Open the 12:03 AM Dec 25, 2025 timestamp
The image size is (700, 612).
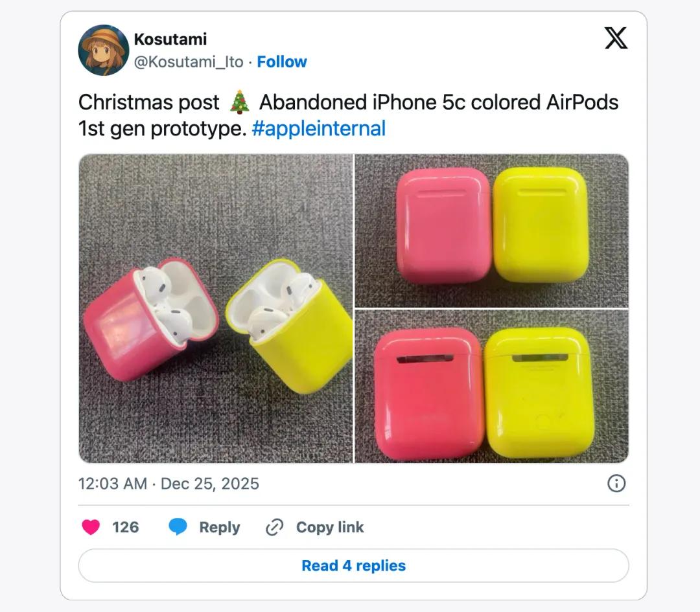coord(169,484)
